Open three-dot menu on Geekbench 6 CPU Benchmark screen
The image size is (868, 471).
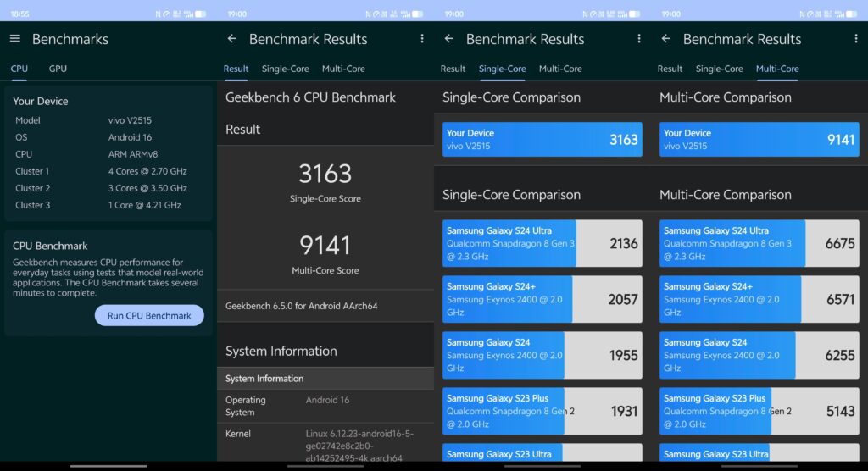(x=421, y=39)
